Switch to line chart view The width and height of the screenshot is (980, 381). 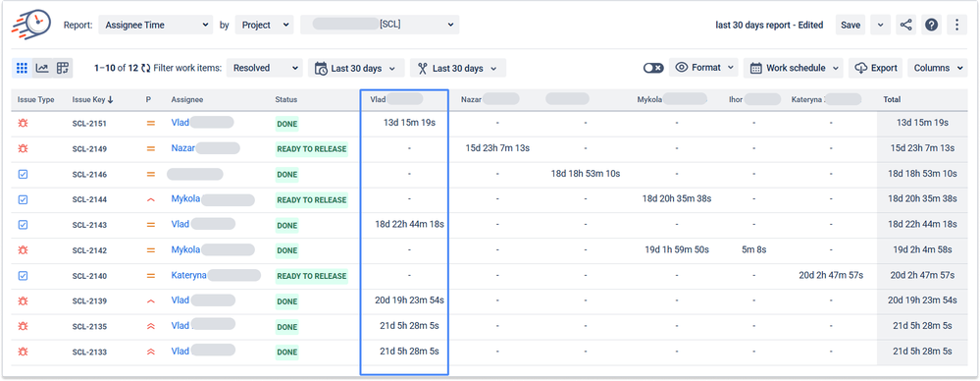(x=42, y=68)
